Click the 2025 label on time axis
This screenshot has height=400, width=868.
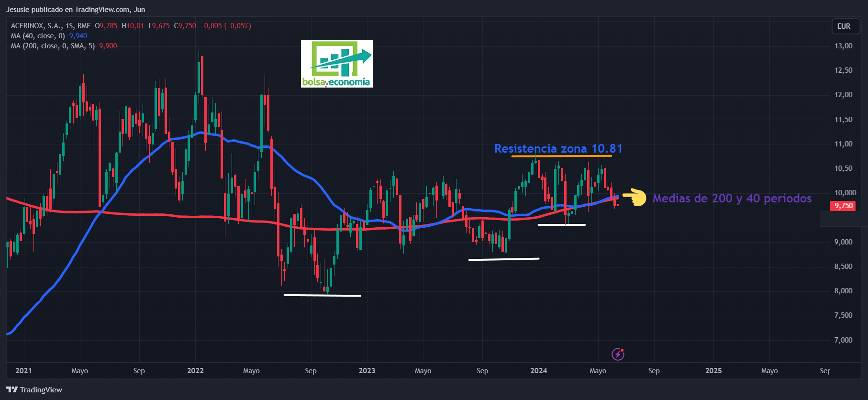(713, 371)
